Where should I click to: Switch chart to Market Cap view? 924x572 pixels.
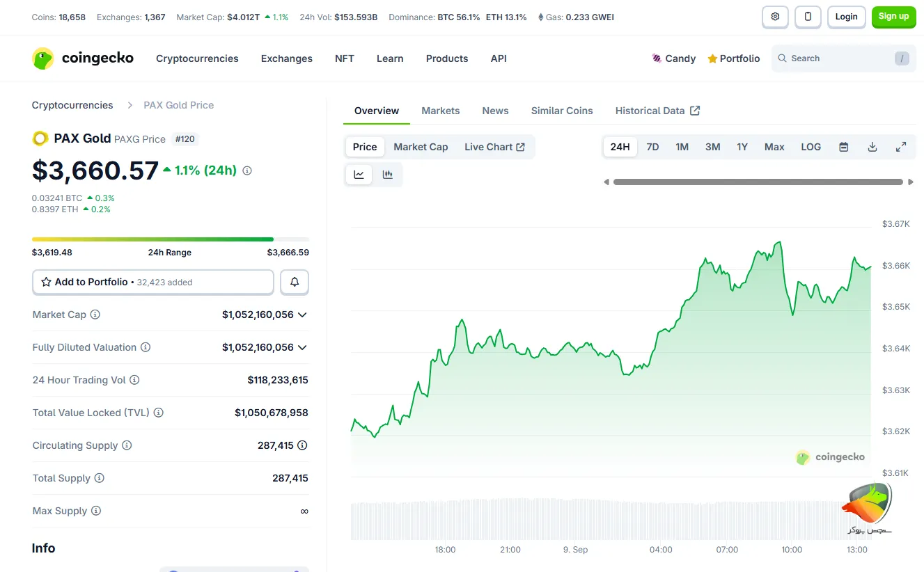(421, 147)
